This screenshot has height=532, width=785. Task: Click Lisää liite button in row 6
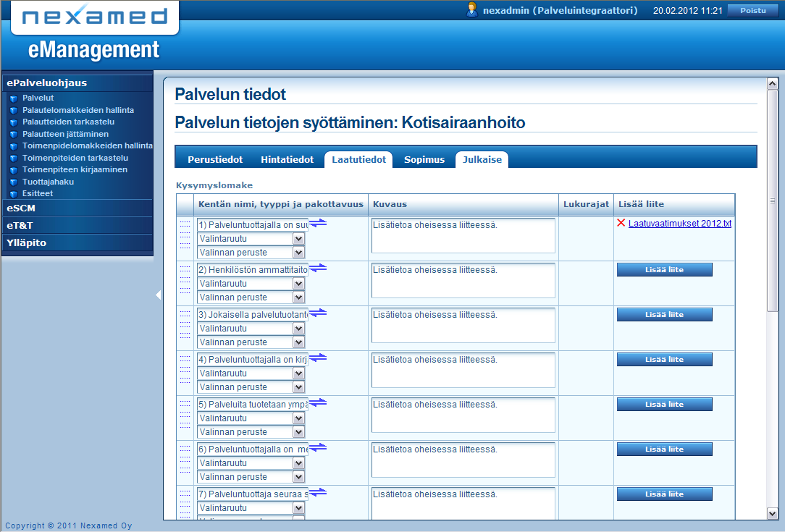tap(664, 449)
